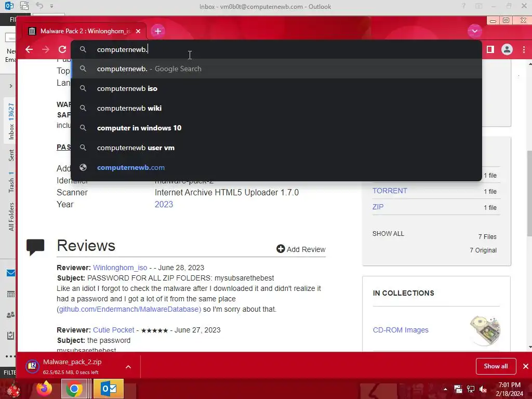Click Chrome's forward arrow button
Image resolution: width=532 pixels, height=399 pixels.
[x=46, y=49]
